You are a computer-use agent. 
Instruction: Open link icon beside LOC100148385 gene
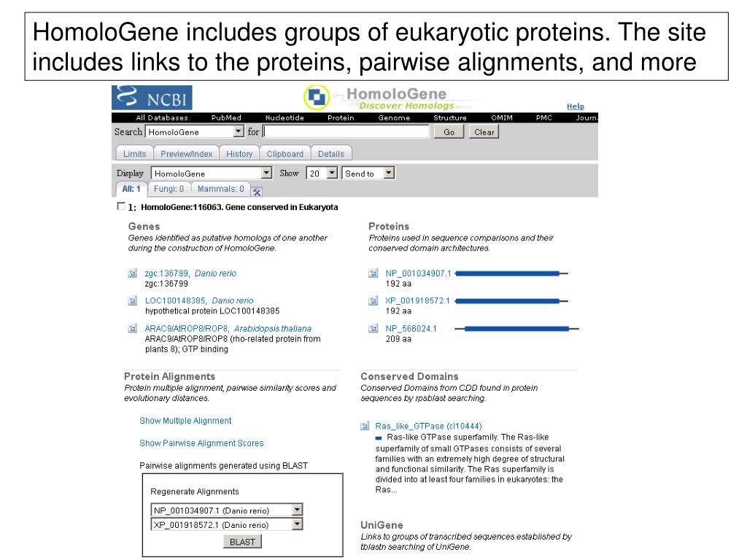point(133,301)
